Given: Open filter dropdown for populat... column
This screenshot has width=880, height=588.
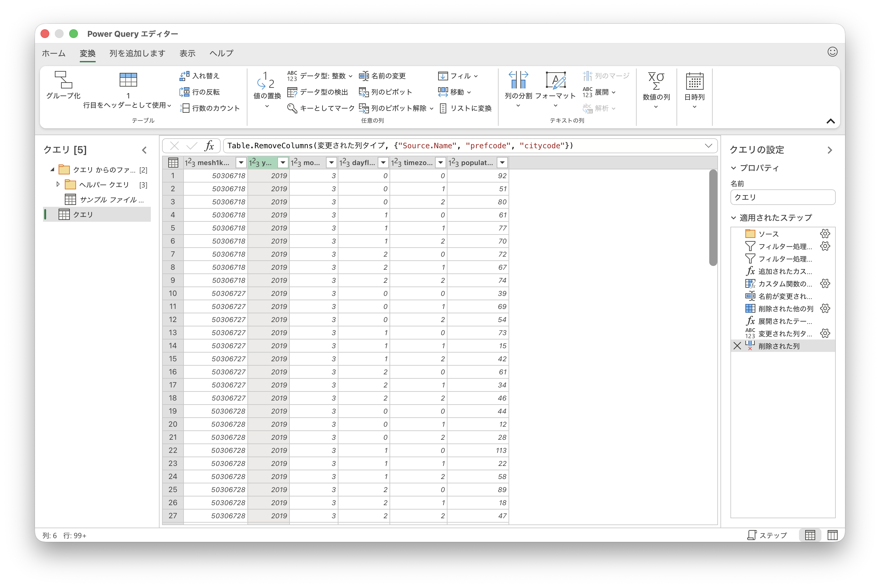Looking at the screenshot, I should click(502, 162).
